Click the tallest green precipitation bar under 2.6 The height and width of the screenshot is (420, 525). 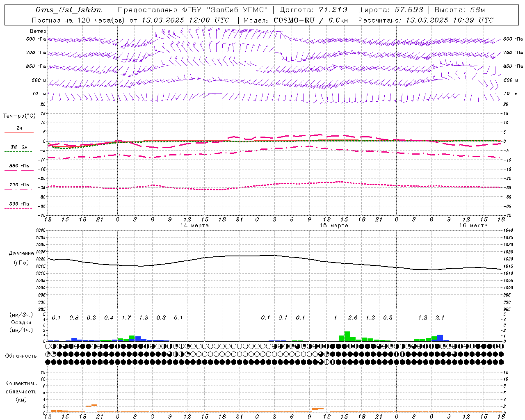[347, 336]
